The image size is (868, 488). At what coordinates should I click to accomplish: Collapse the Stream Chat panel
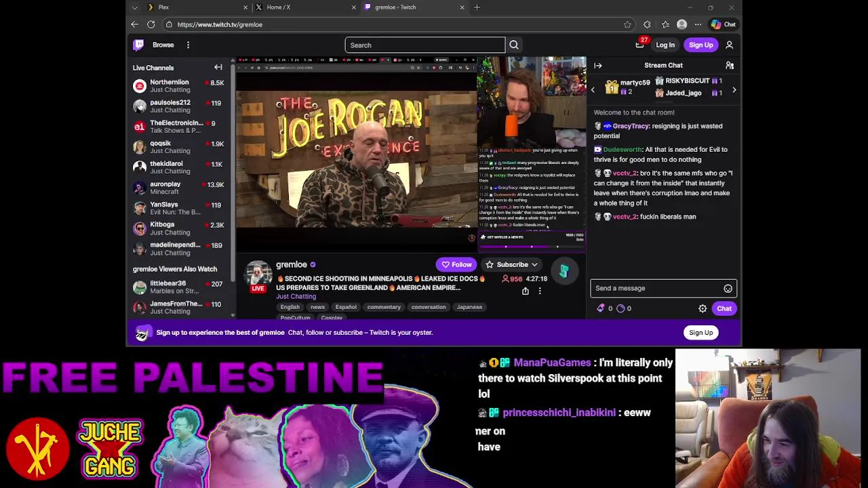pyautogui.click(x=598, y=65)
